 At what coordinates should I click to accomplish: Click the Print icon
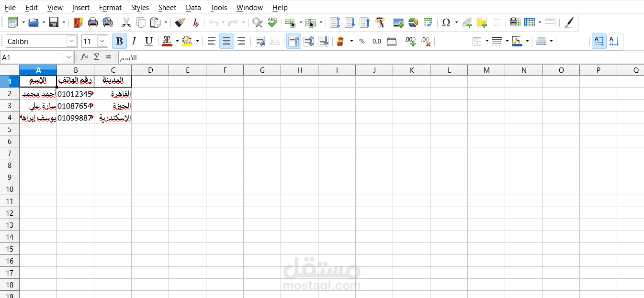(93, 22)
